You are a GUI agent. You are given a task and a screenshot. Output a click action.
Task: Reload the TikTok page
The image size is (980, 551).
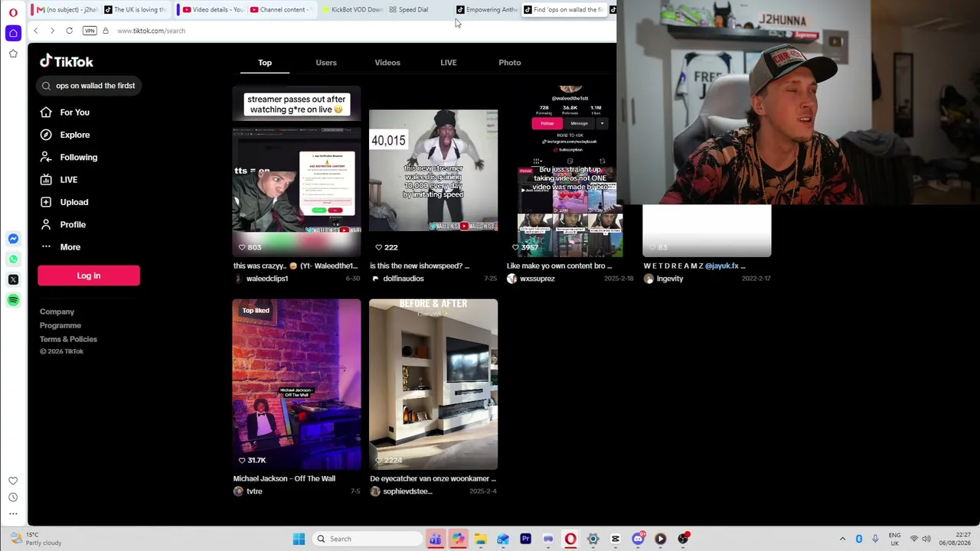coord(69,31)
